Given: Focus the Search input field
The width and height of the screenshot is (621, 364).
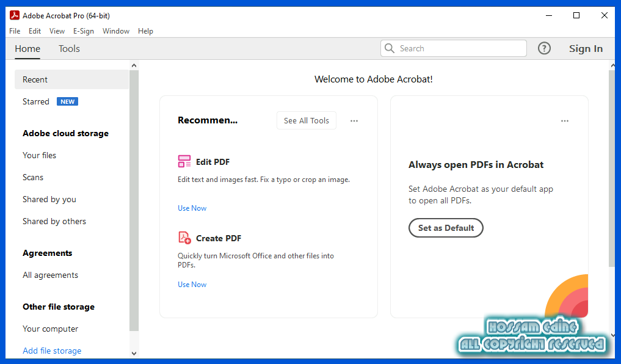Looking at the screenshot, I should [454, 48].
